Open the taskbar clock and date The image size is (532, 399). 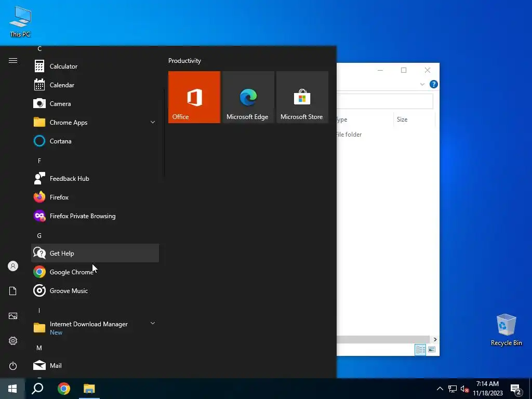[487, 389]
